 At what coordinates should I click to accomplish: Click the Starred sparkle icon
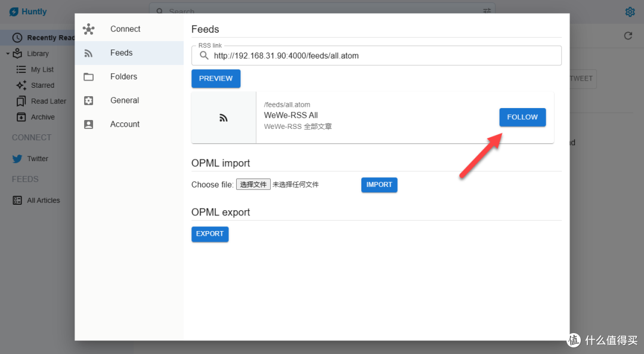[x=21, y=85]
